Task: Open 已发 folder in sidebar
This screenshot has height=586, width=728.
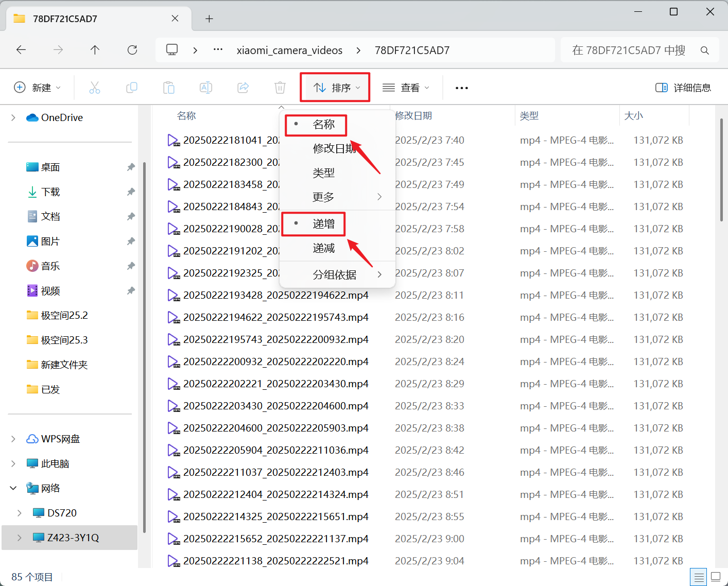Action: (43, 390)
